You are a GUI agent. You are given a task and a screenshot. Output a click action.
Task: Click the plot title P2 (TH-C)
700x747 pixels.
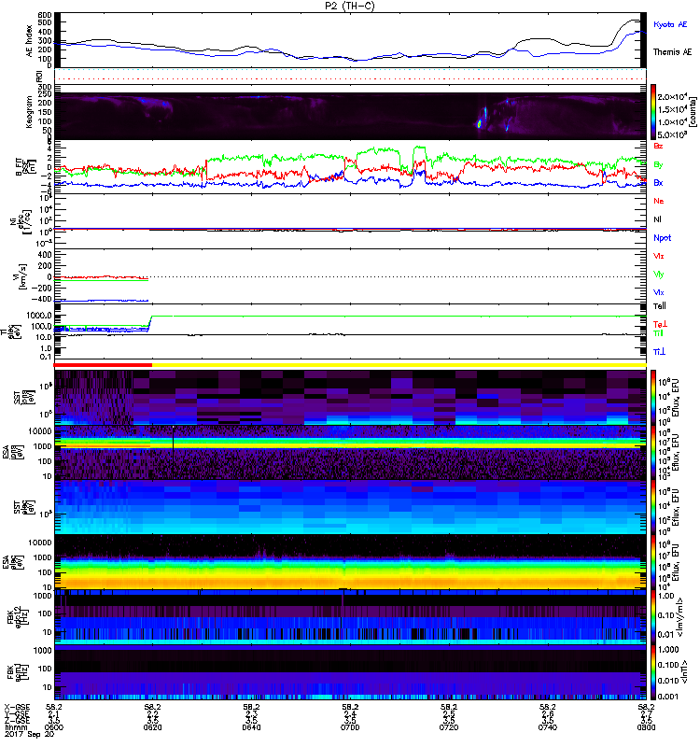(x=350, y=7)
